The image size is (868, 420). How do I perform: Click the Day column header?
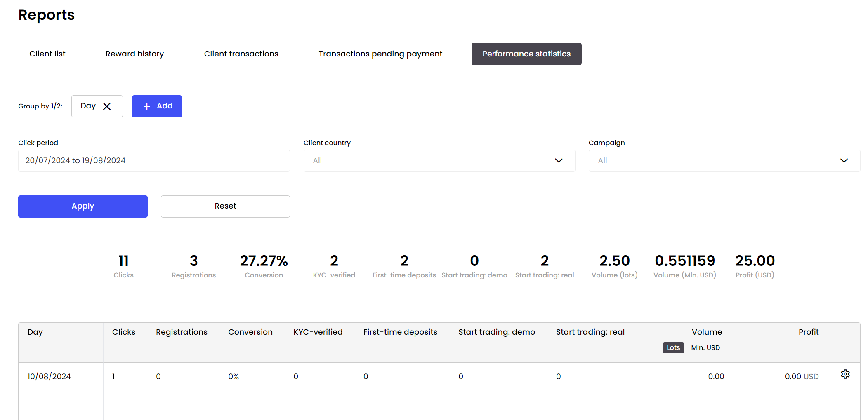[x=35, y=332]
